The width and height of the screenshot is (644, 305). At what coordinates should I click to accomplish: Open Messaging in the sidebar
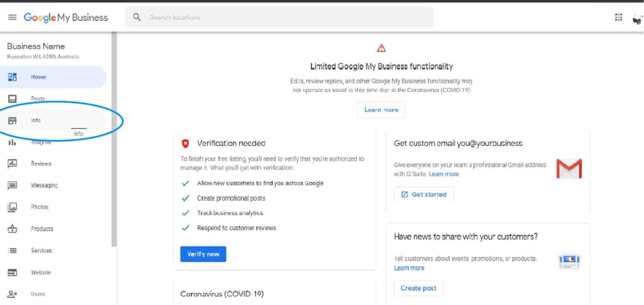click(x=53, y=186)
